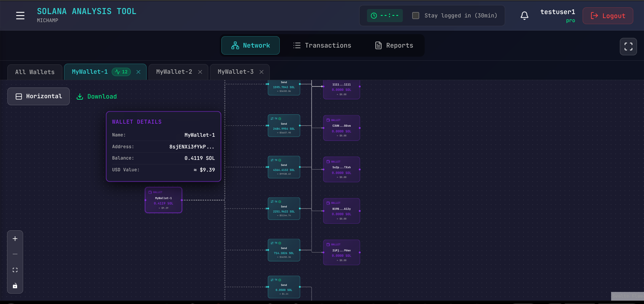Screen dimensions: 644x304
Task: Switch to the Transactions view
Action: click(322, 46)
